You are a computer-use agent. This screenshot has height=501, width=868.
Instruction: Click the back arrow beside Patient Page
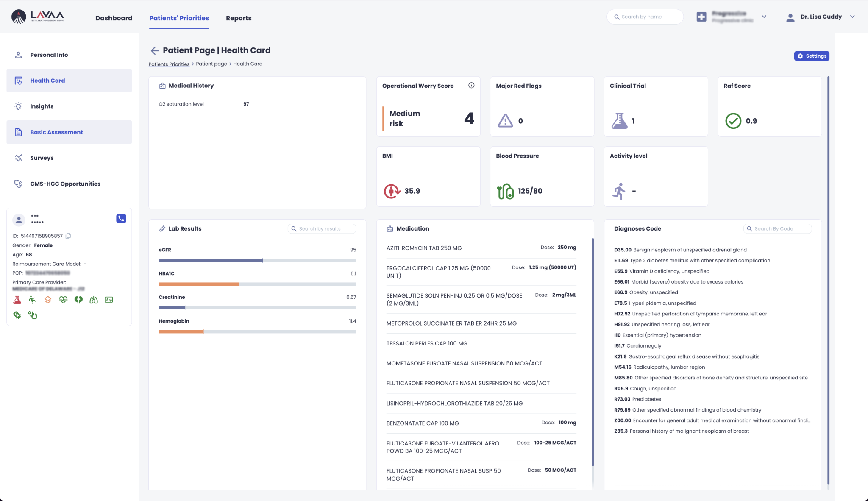click(155, 51)
